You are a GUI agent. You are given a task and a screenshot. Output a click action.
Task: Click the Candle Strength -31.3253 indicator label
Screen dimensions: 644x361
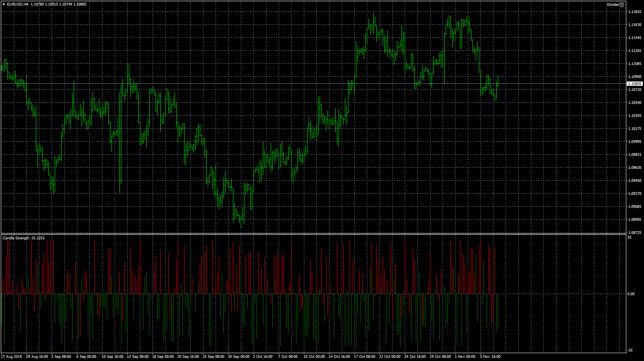click(24, 238)
